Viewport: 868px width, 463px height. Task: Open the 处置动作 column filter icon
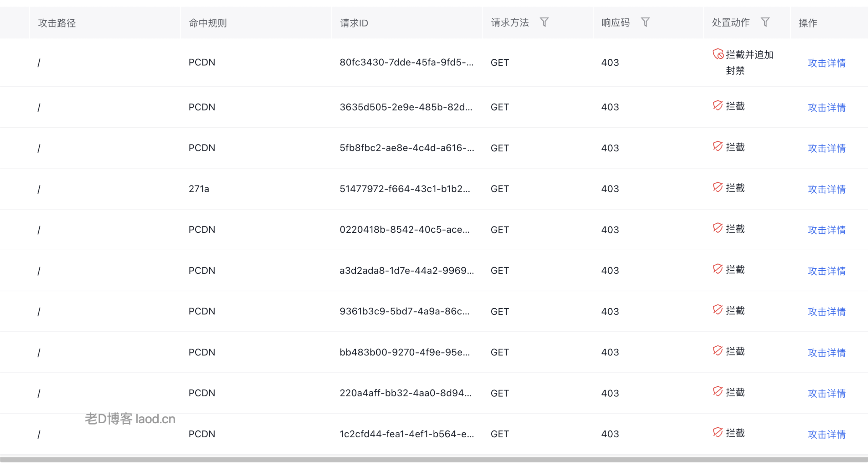pos(765,22)
